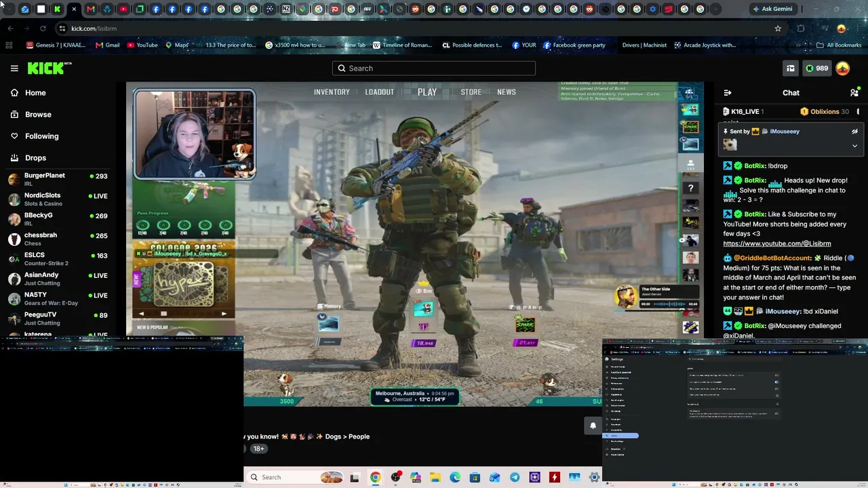868x488 pixels.
Task: Select the STORE tab in the game menu
Action: pos(471,92)
